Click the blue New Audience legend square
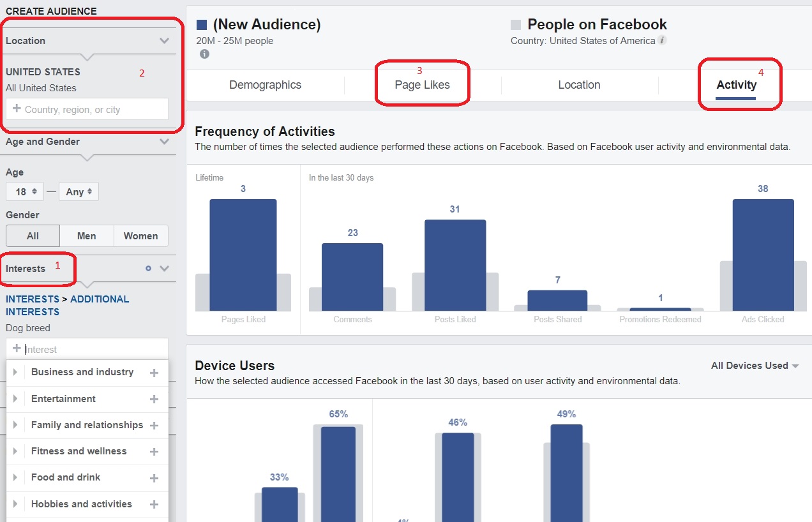This screenshot has height=522, width=812. 202,25
